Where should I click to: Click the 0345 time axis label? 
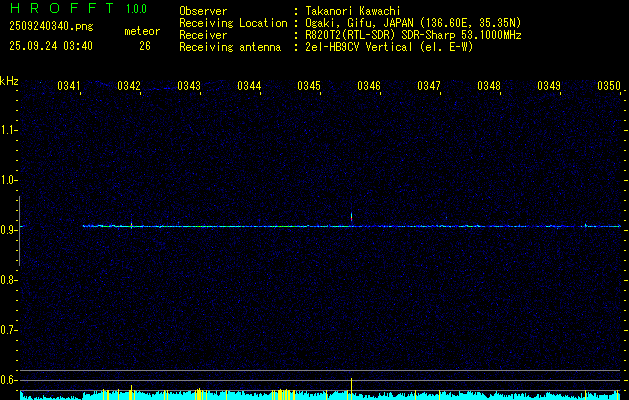[309, 86]
